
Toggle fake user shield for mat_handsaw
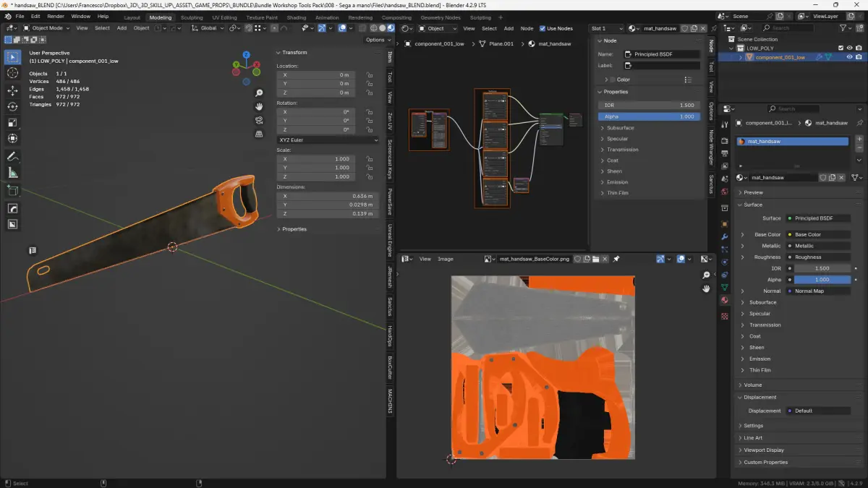(x=823, y=177)
